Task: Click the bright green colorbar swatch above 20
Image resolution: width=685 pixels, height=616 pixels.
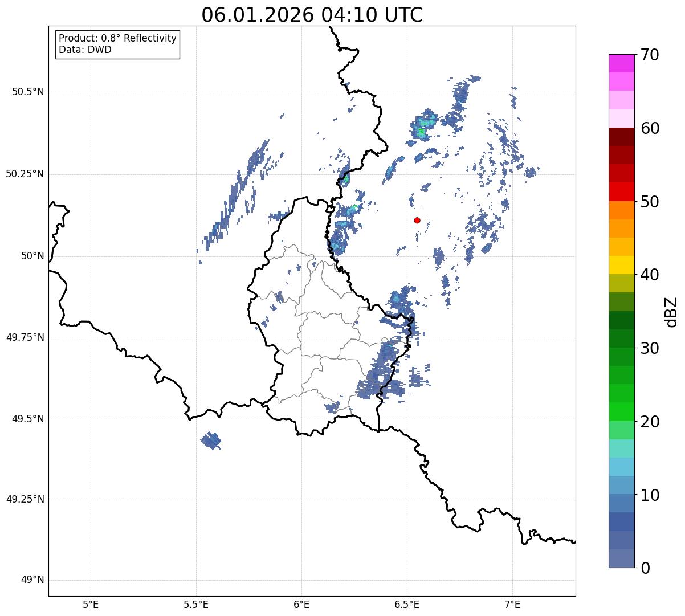Action: point(622,411)
